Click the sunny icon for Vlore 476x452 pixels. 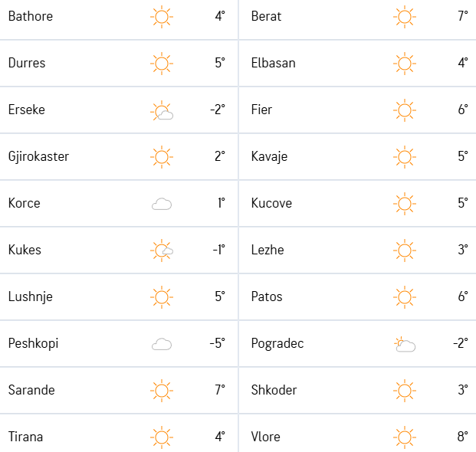pyautogui.click(x=405, y=437)
